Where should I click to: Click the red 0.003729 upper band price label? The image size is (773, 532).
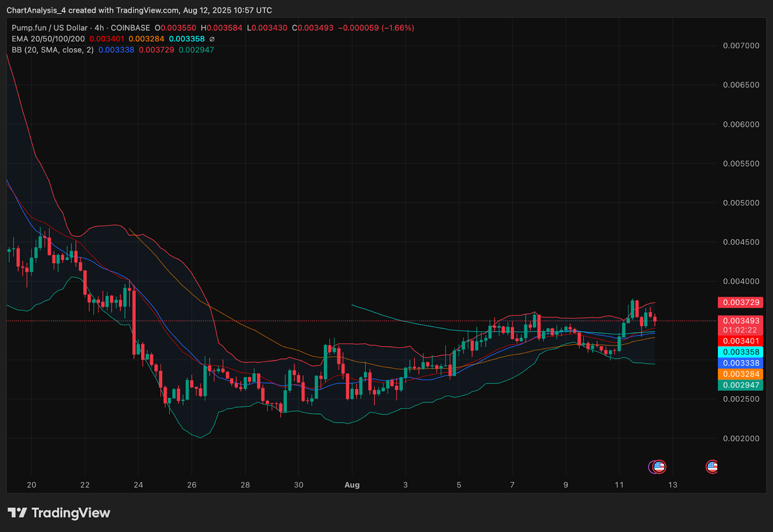pos(741,303)
